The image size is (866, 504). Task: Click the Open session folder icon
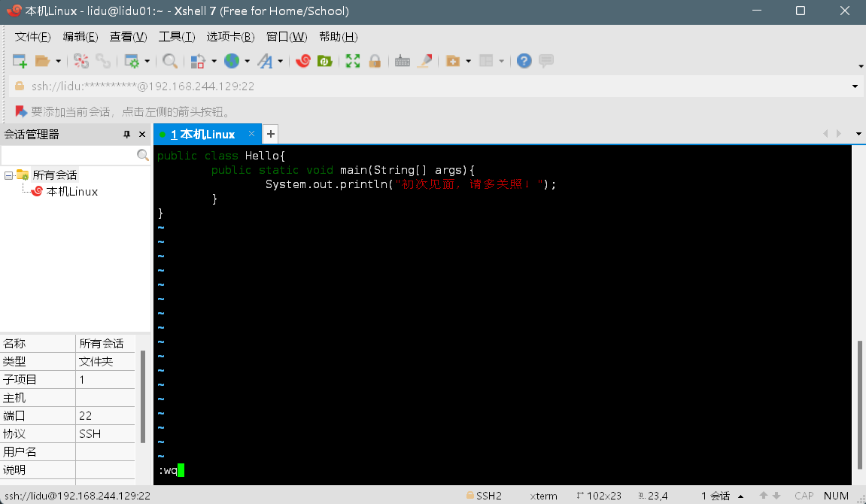[x=42, y=61]
